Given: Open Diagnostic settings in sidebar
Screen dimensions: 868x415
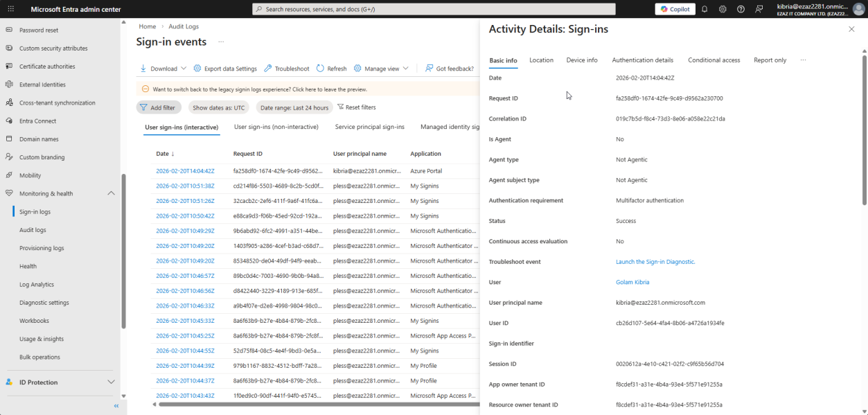Looking at the screenshot, I should [44, 303].
